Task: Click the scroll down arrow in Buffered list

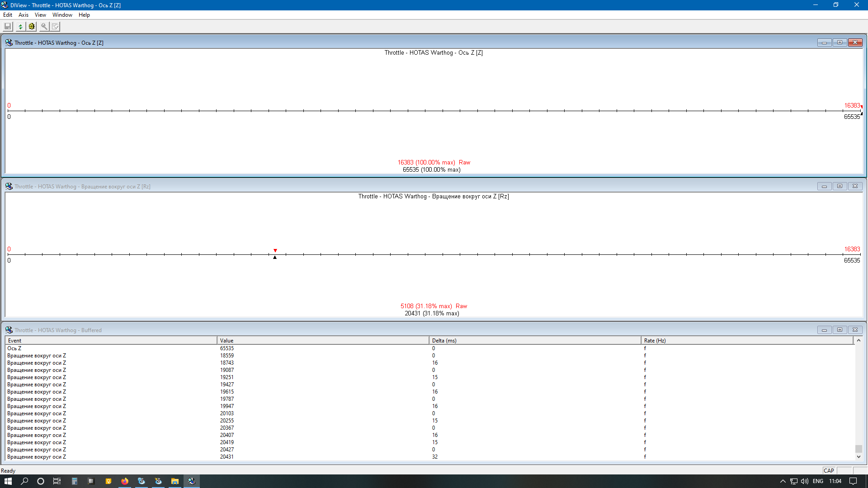Action: (x=859, y=457)
